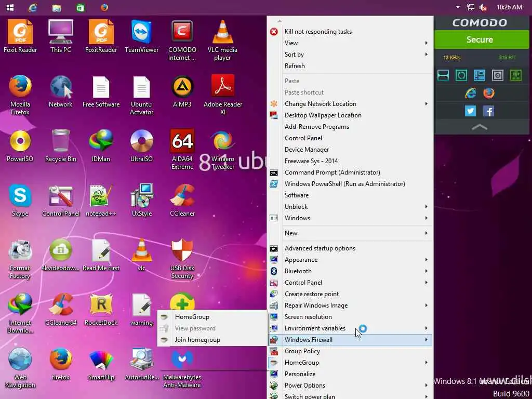Click the 10:26 AM taskbar clock
Screen dimensions: 532x399
(x=509, y=7)
